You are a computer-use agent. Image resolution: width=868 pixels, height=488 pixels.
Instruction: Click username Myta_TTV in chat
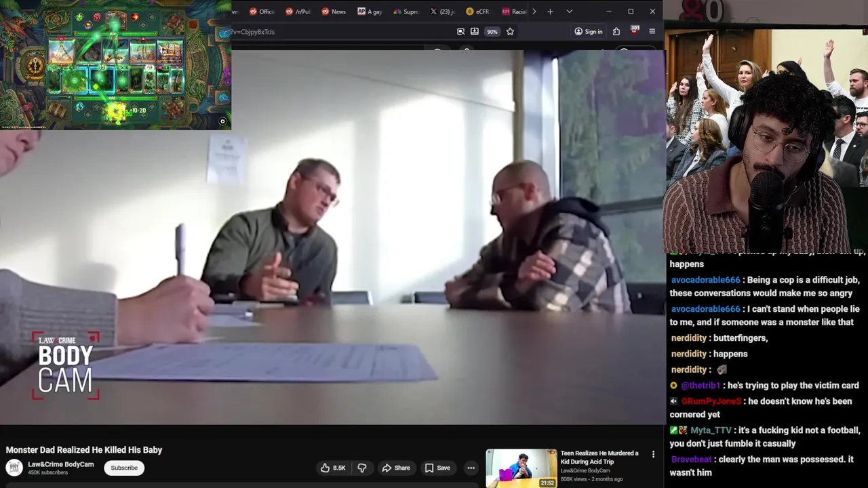tap(711, 430)
